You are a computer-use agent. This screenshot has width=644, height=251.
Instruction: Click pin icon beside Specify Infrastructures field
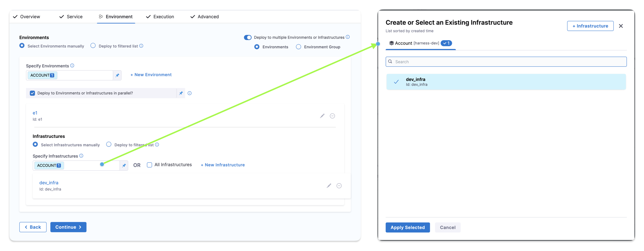tap(124, 165)
